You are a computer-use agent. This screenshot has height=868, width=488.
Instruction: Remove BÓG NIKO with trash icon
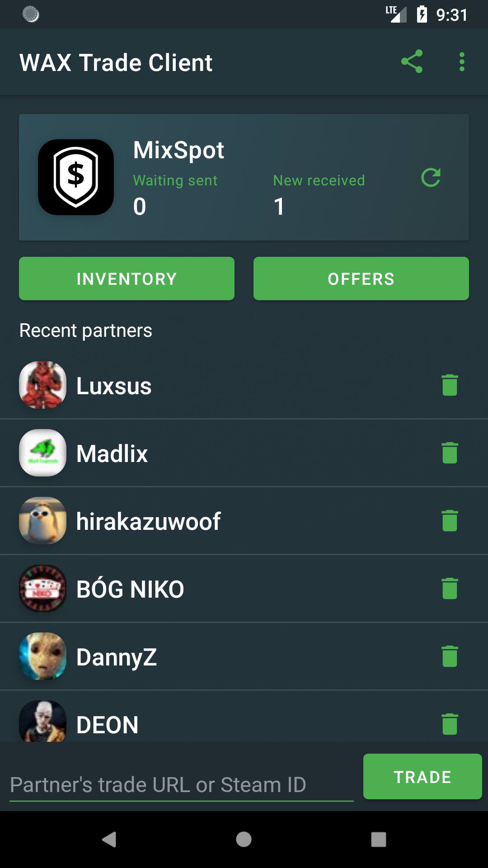(x=450, y=589)
